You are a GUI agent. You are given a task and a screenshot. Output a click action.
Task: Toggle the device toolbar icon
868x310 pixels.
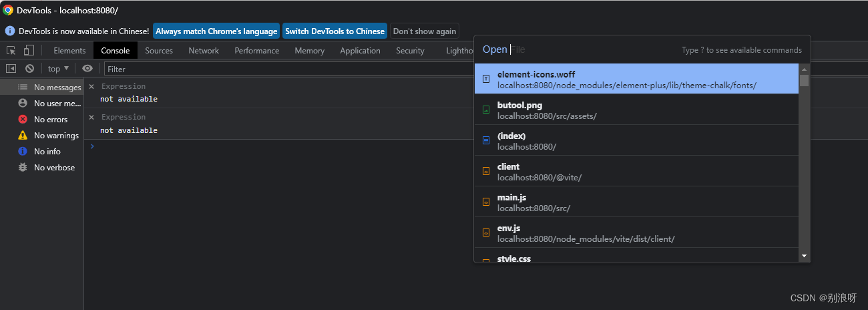29,51
